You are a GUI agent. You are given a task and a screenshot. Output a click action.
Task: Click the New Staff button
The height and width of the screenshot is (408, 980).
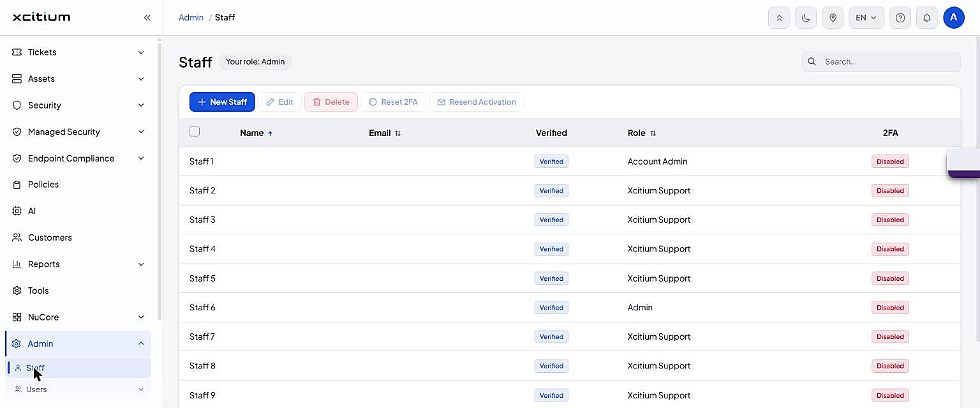pyautogui.click(x=222, y=102)
